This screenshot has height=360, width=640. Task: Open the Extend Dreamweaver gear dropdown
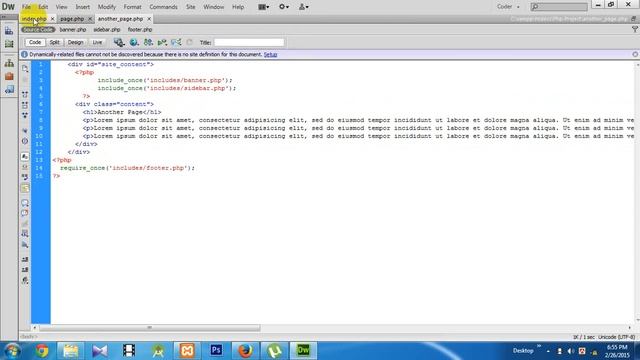[284, 7]
